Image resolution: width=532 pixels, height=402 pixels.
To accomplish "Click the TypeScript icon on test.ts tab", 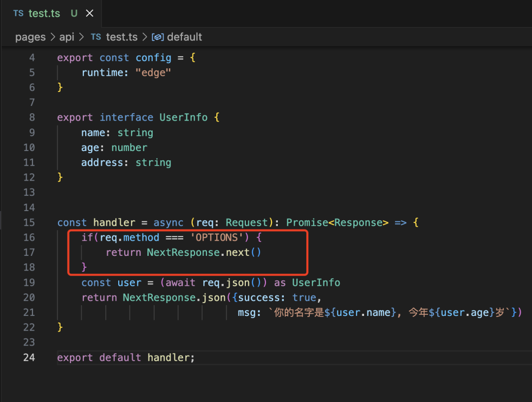I will (x=18, y=13).
